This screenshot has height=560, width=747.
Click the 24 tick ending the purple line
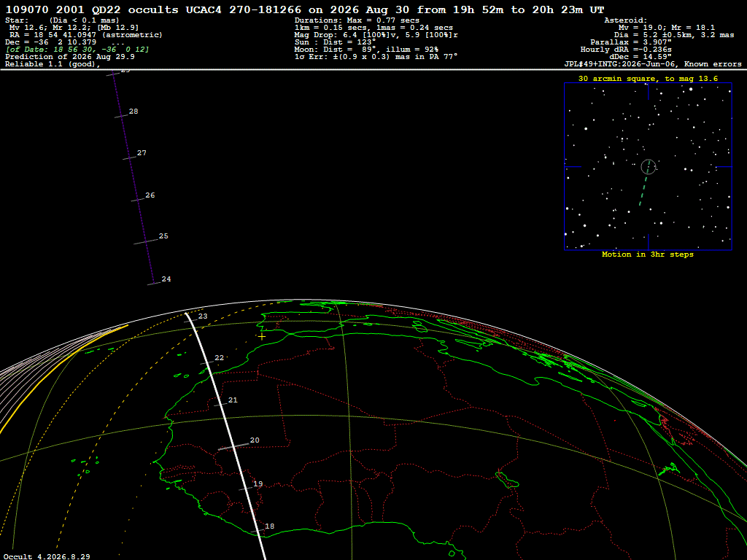(154, 284)
